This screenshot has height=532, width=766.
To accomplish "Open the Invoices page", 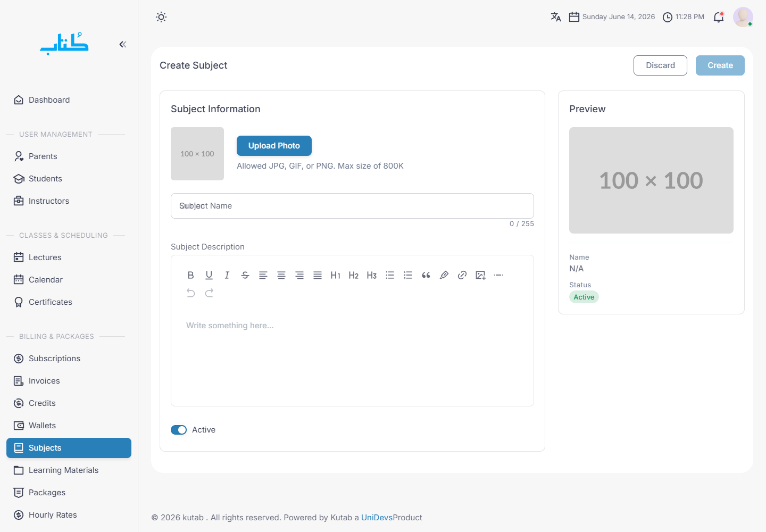I will (x=69, y=381).
